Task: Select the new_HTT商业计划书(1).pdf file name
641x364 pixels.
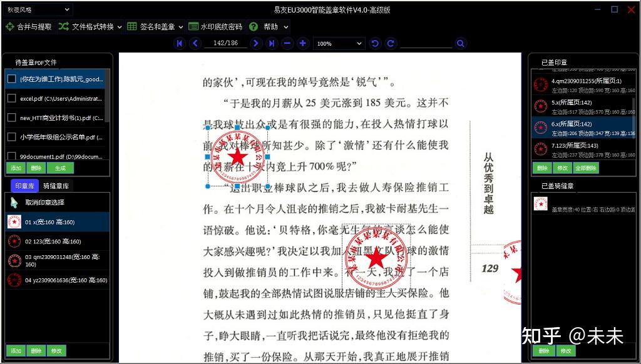Action: (61, 118)
